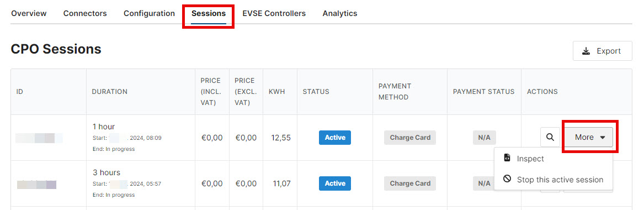644x210 pixels.
Task: Click the Inspect file-code icon in the menu
Action: coord(507,158)
